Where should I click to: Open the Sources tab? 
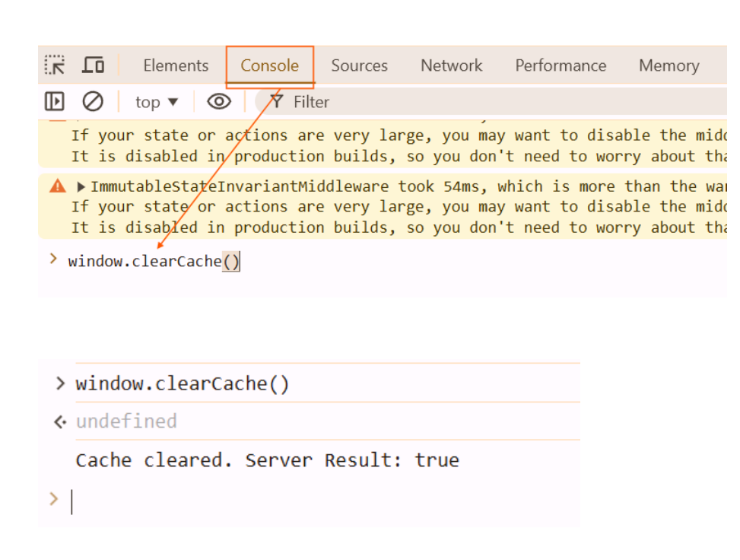pyautogui.click(x=359, y=65)
